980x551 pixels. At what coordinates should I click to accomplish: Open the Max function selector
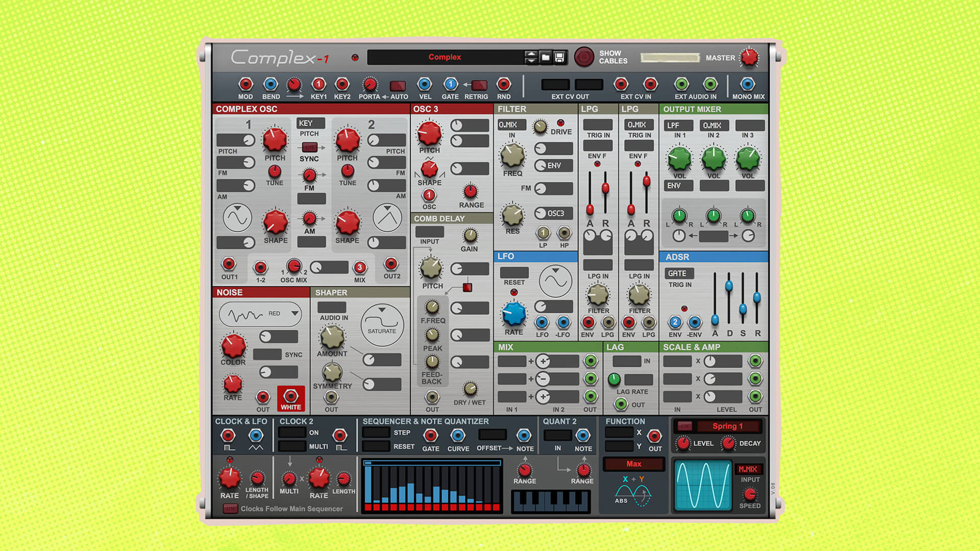(x=634, y=464)
